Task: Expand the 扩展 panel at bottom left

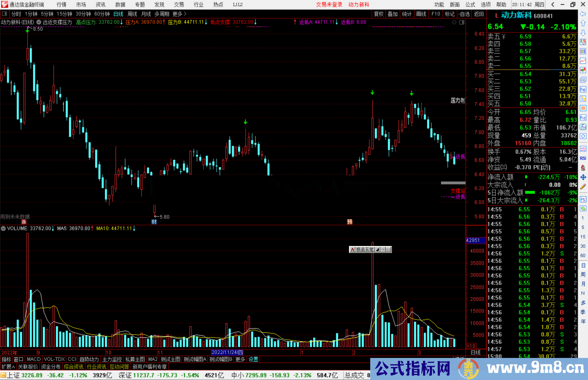Action: pyautogui.click(x=8, y=367)
